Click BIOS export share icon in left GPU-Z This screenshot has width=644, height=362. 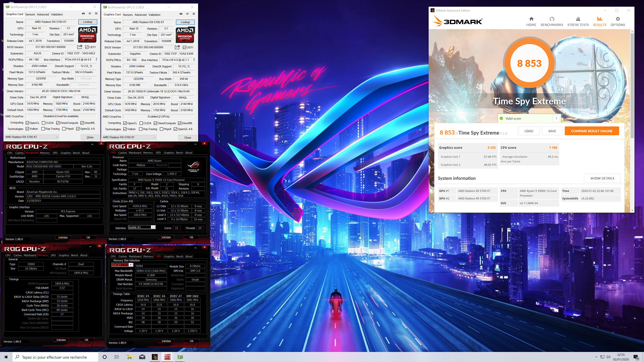[x=80, y=47]
